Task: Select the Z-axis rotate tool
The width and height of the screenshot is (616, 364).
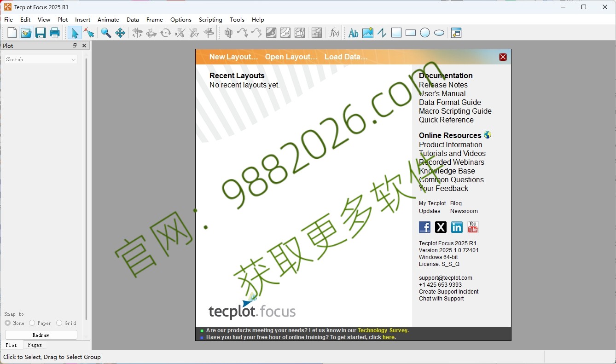Action: (x=209, y=33)
